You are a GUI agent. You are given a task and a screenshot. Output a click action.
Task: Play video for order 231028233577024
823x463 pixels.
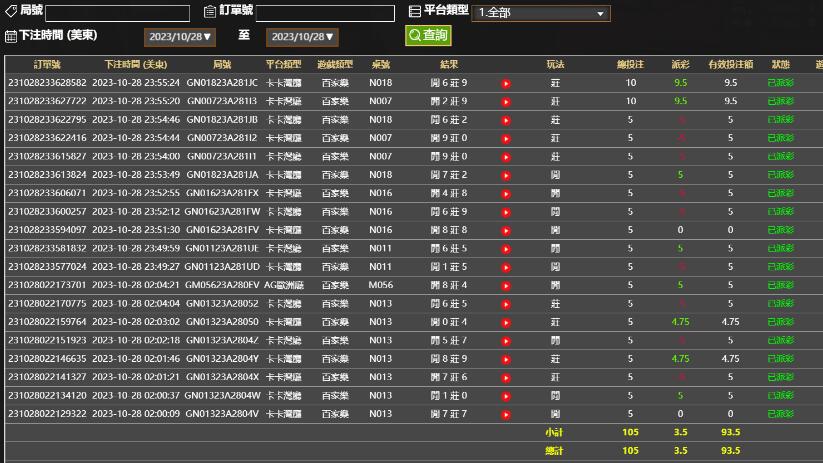[x=505, y=267]
